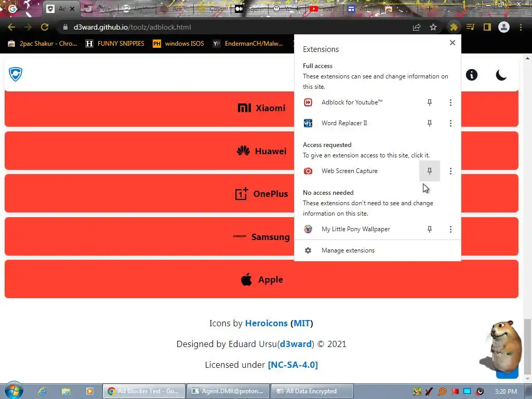
Task: Click the page info icon
Action: point(472,75)
